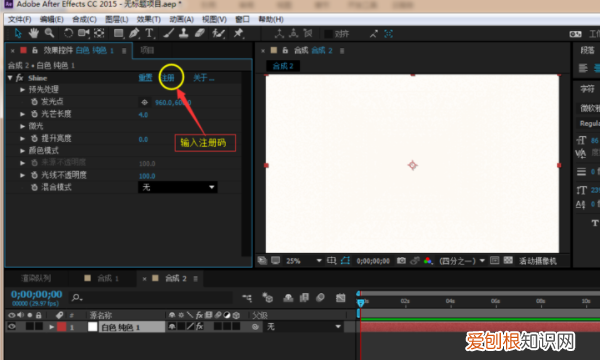The height and width of the screenshot is (360, 600).
Task: Click the Local Axis mode icon
Action: 279,34
